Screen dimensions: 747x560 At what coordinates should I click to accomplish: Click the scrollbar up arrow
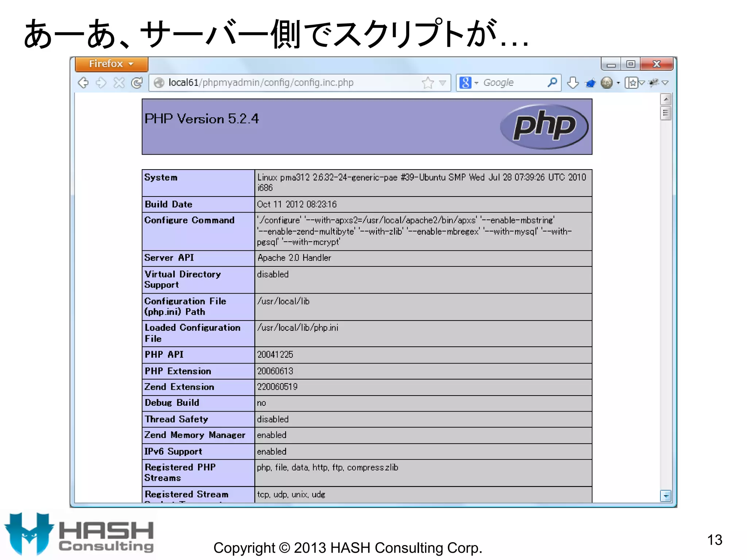tap(666, 99)
